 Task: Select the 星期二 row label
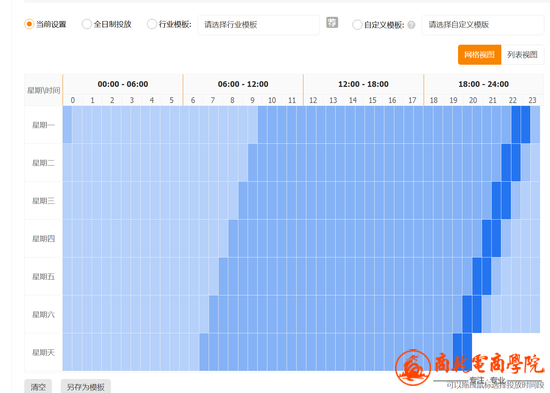coord(43,163)
